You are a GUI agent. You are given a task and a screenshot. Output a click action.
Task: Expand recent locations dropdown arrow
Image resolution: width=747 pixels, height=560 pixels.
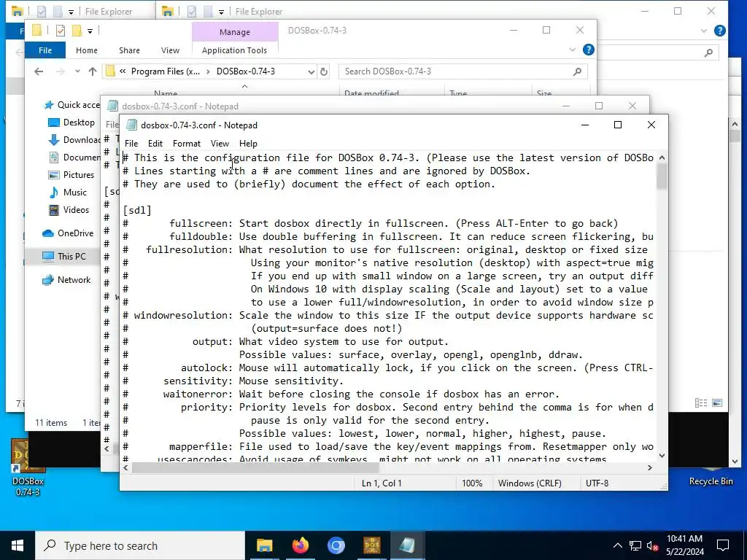point(77,71)
